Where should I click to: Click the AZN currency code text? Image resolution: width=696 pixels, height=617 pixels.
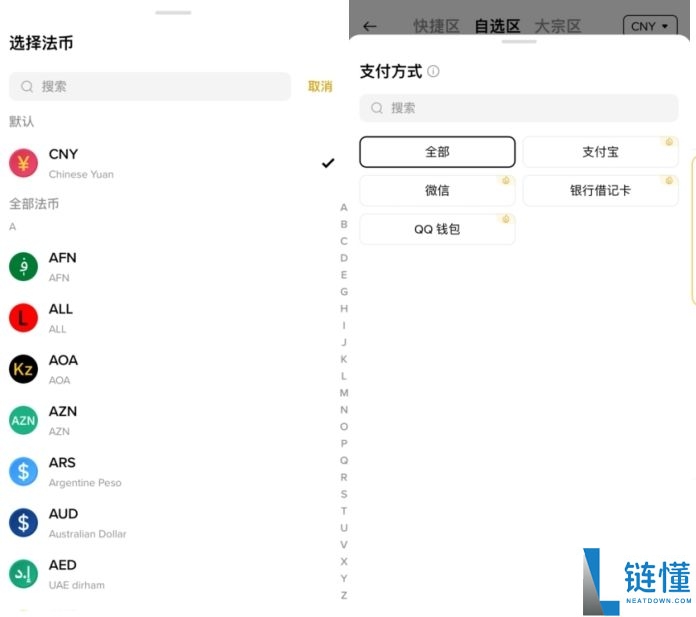pyautogui.click(x=63, y=411)
